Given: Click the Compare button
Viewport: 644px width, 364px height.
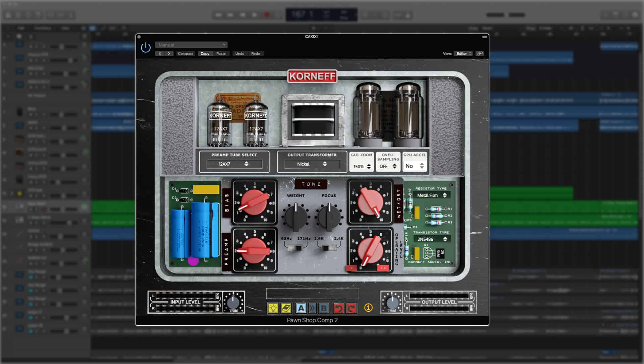Looking at the screenshot, I should click(185, 54).
